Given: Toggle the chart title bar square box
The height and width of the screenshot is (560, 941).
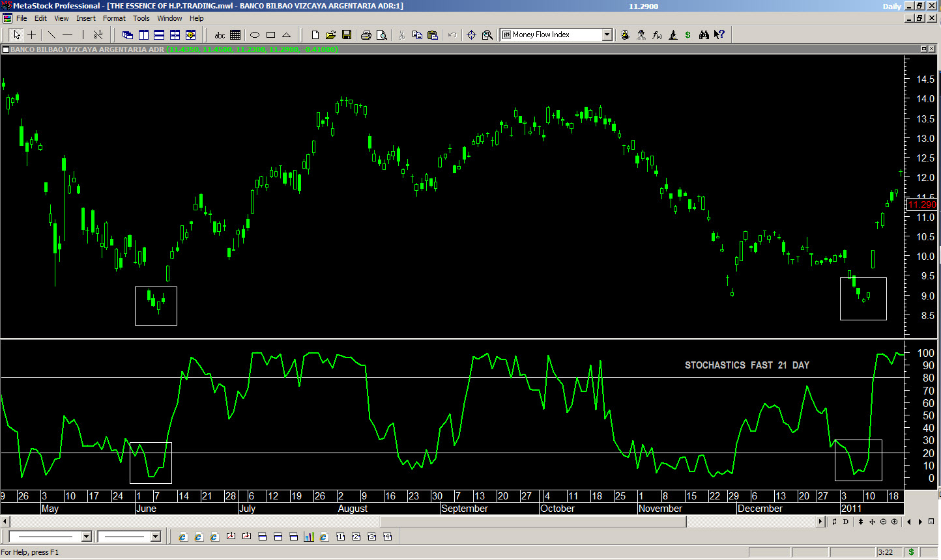Looking at the screenshot, I should coord(6,49).
